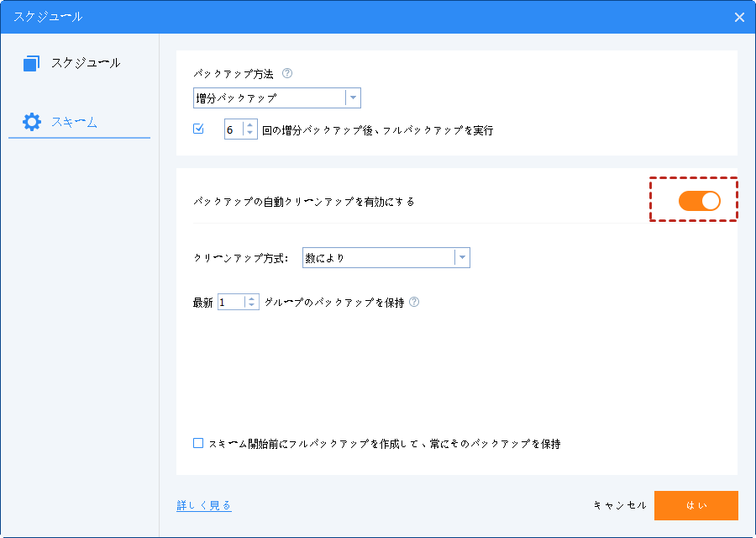This screenshot has width=756, height=538.
Task: Close the スケジュール dialog
Action: tap(739, 17)
